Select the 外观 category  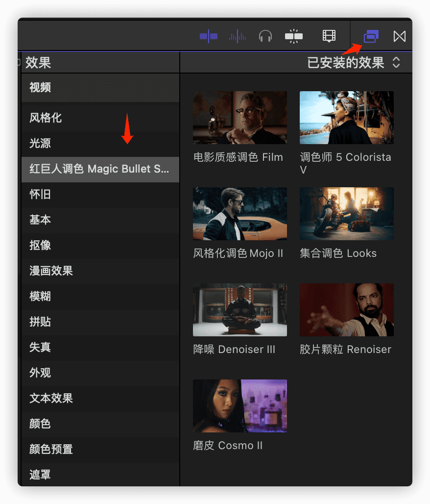point(100,373)
